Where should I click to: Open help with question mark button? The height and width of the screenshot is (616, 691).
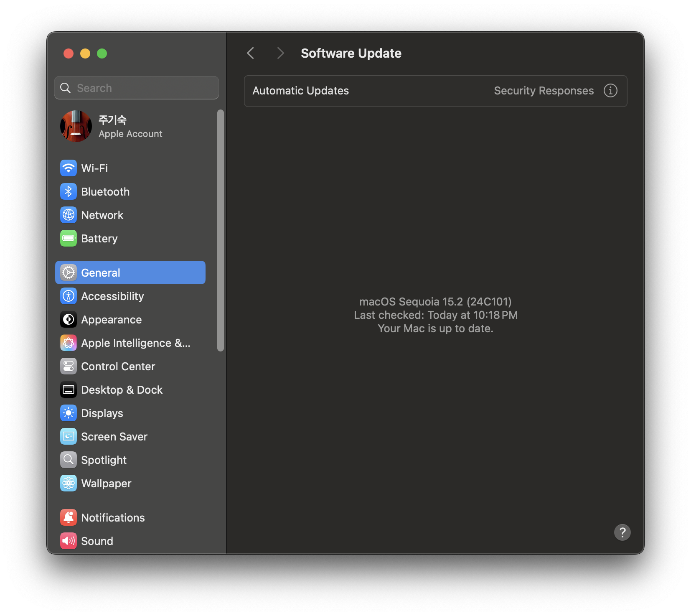(x=622, y=532)
